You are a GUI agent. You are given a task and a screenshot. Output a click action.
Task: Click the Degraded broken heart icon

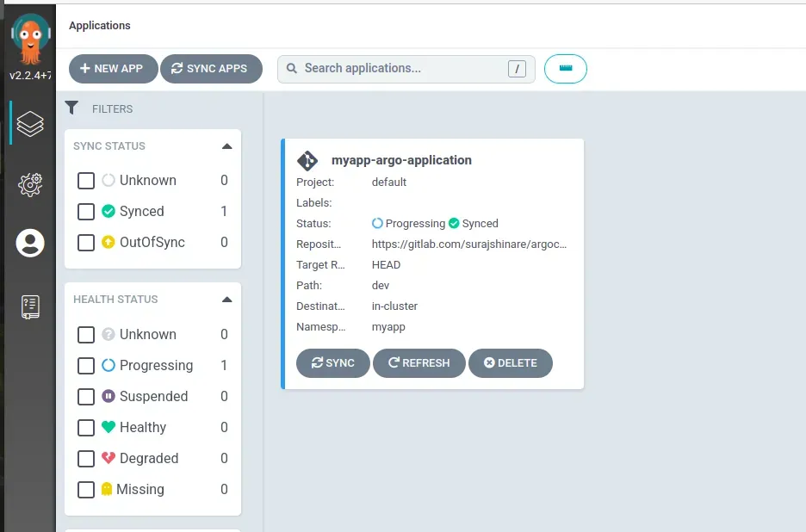108,458
